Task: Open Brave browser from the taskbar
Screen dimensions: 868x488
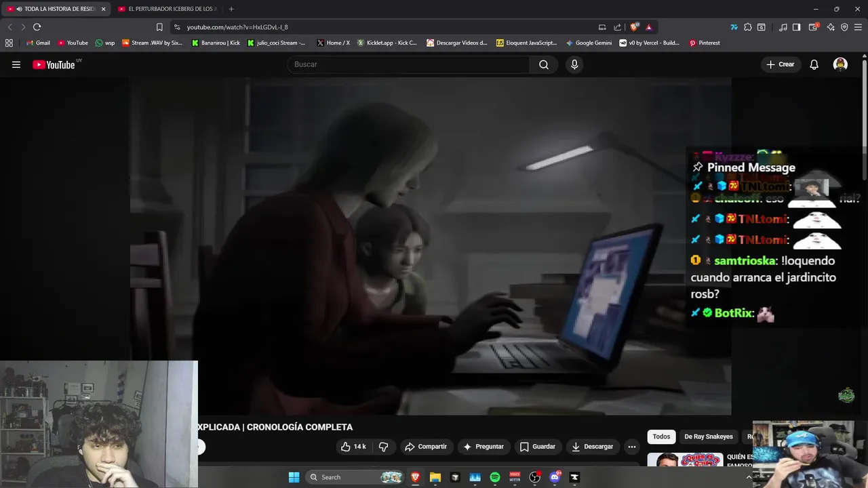Action: tap(415, 477)
